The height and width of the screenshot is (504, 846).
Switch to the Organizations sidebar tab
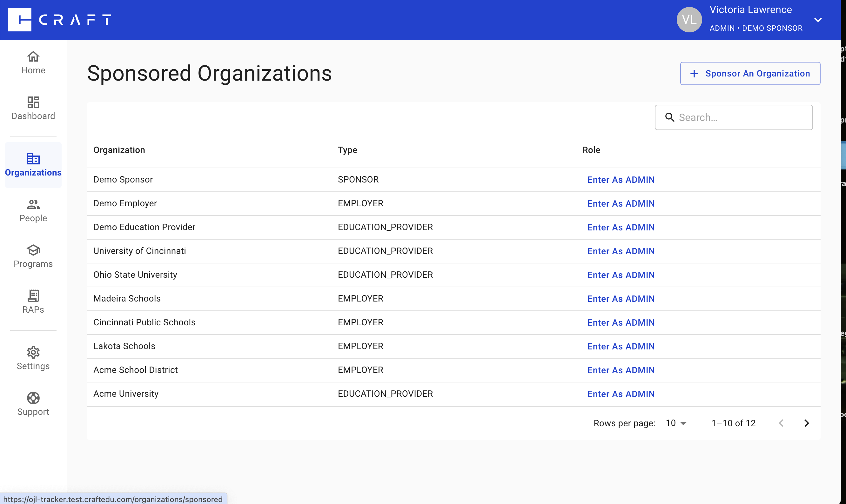coord(33,165)
